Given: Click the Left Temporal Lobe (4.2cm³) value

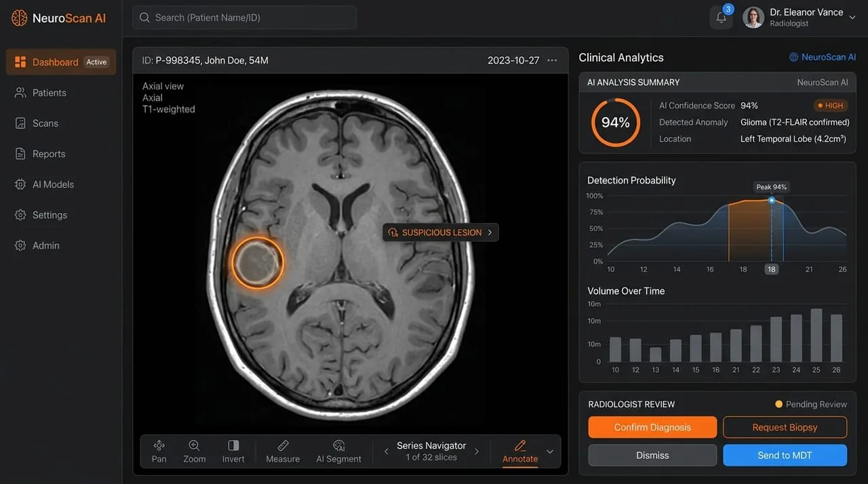Looking at the screenshot, I should point(793,139).
